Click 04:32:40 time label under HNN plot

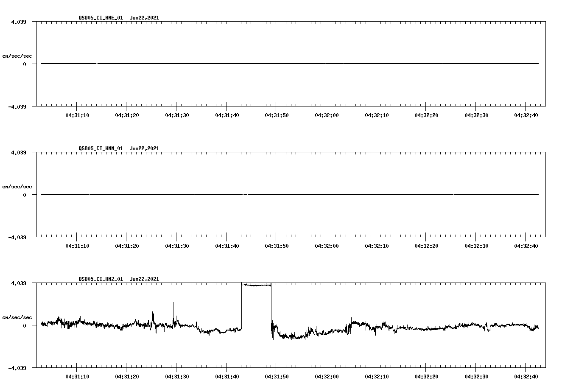(x=526, y=246)
